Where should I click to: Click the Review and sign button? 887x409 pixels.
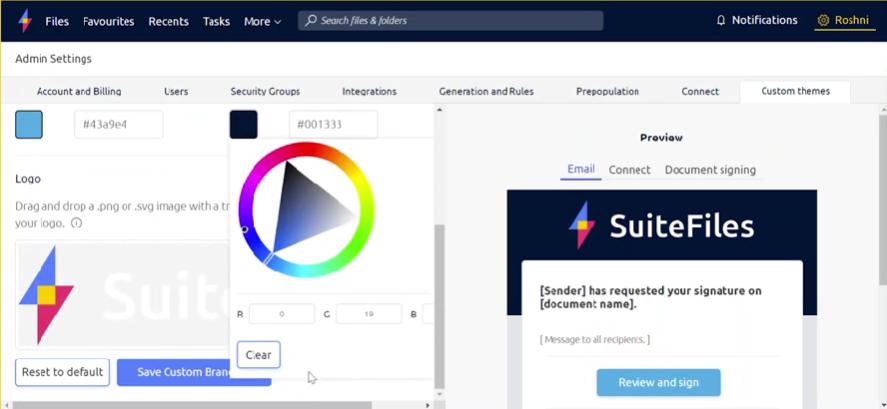pos(658,382)
